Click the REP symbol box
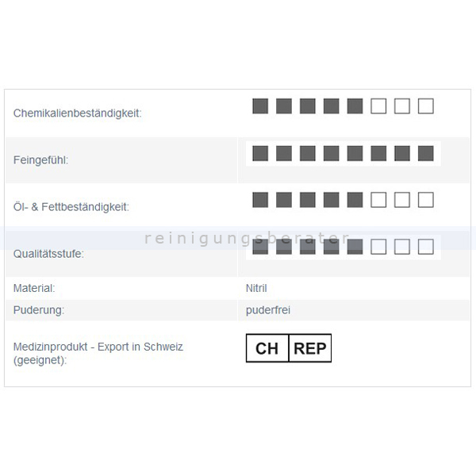 310,348
